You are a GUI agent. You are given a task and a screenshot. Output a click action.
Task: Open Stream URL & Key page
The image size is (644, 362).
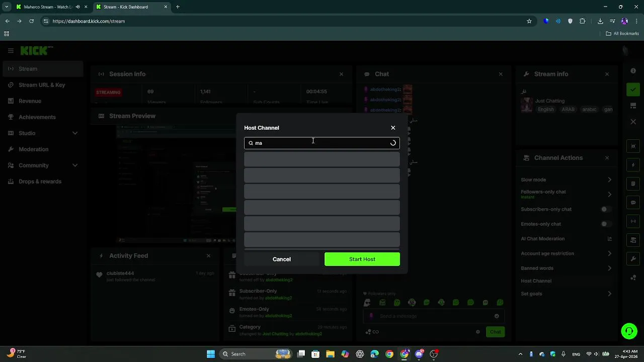43,85
